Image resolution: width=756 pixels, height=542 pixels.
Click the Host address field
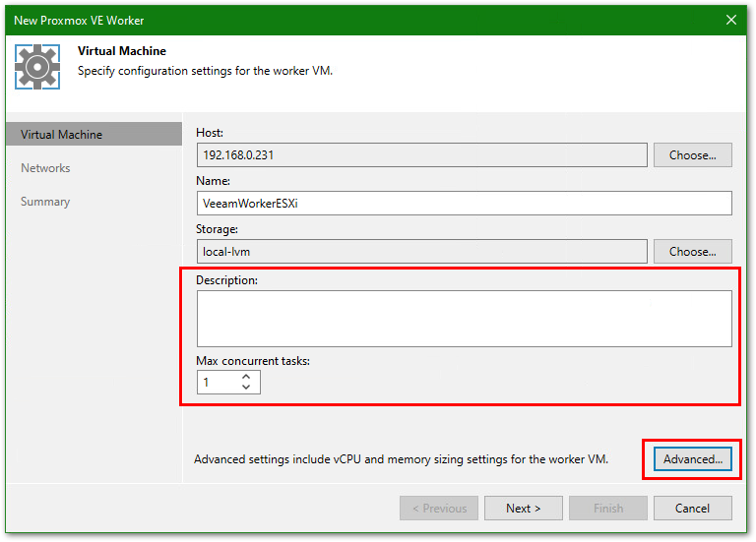(x=421, y=155)
